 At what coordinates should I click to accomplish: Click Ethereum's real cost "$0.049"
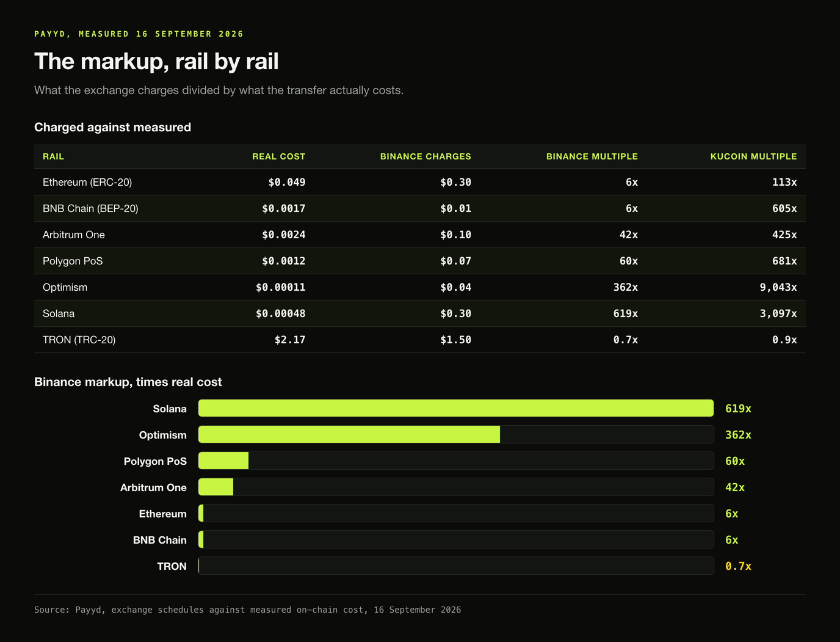coord(287,182)
